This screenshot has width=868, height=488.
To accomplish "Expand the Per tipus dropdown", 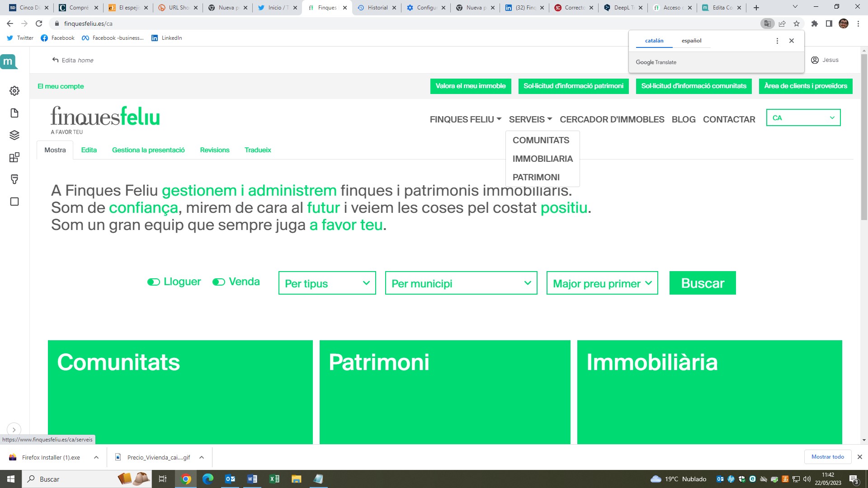I will click(x=327, y=283).
